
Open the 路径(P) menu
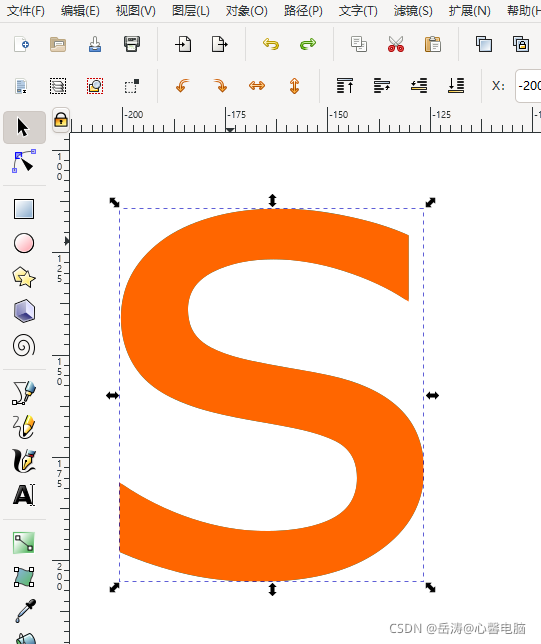point(303,10)
